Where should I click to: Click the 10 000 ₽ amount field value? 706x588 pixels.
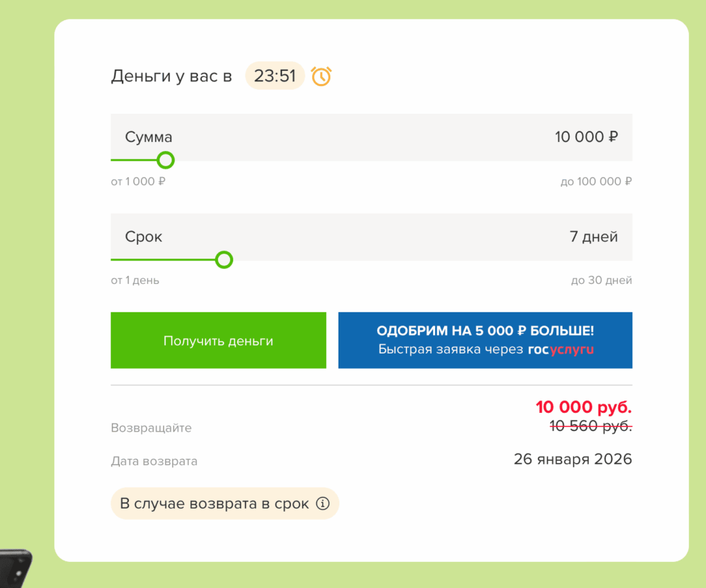[x=586, y=137]
